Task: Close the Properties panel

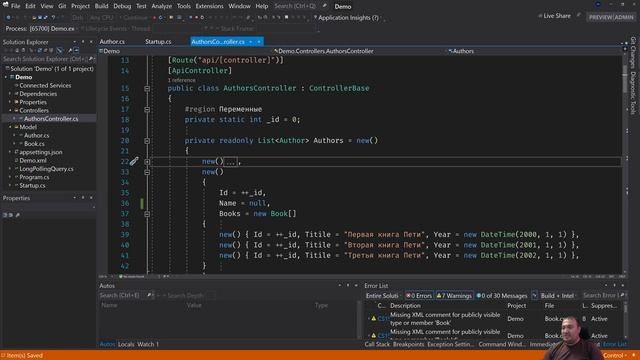Action: click(91, 198)
